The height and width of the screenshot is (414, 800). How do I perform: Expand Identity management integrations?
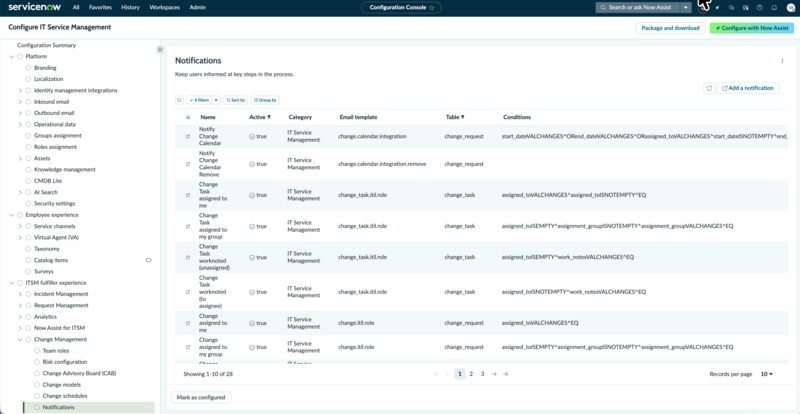coord(20,90)
